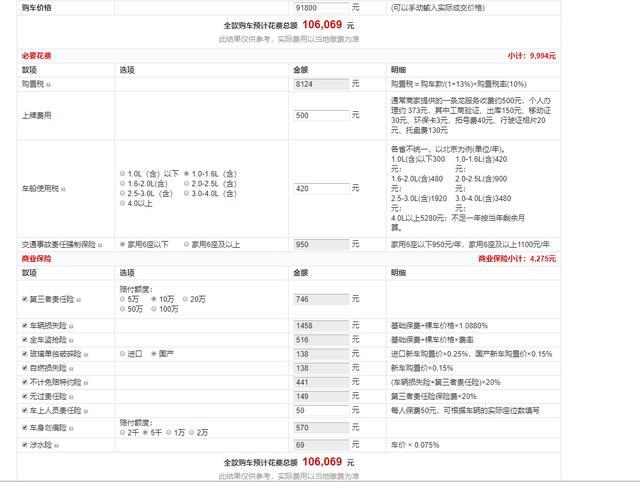Select the 1.0L(含)以下 displacement option
This screenshot has height=482, width=640.
122,173
